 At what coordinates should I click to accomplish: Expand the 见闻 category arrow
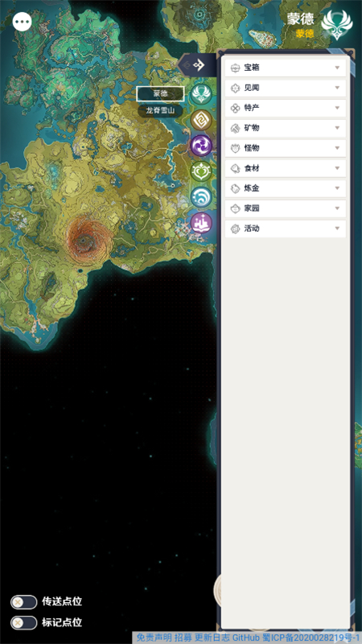(x=337, y=88)
